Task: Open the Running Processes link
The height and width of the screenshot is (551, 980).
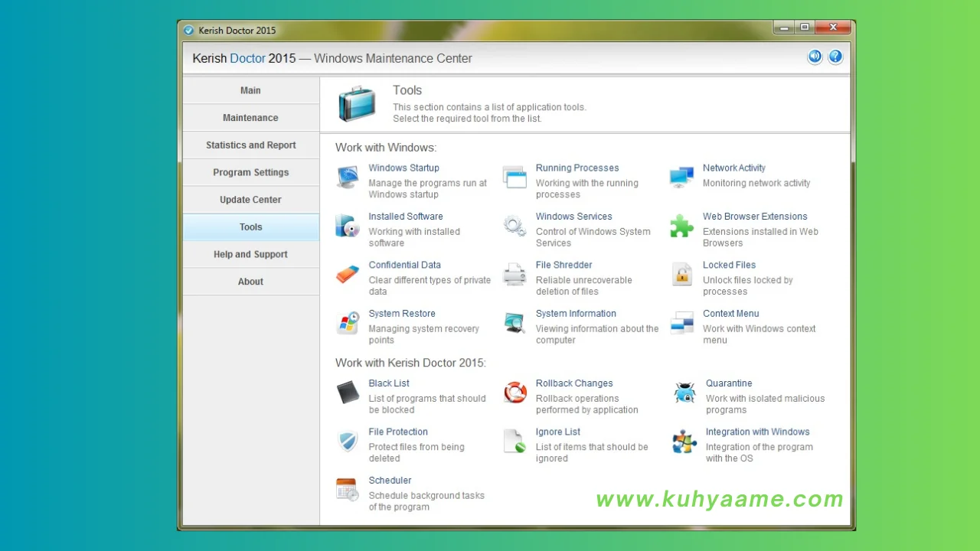Action: pos(577,168)
